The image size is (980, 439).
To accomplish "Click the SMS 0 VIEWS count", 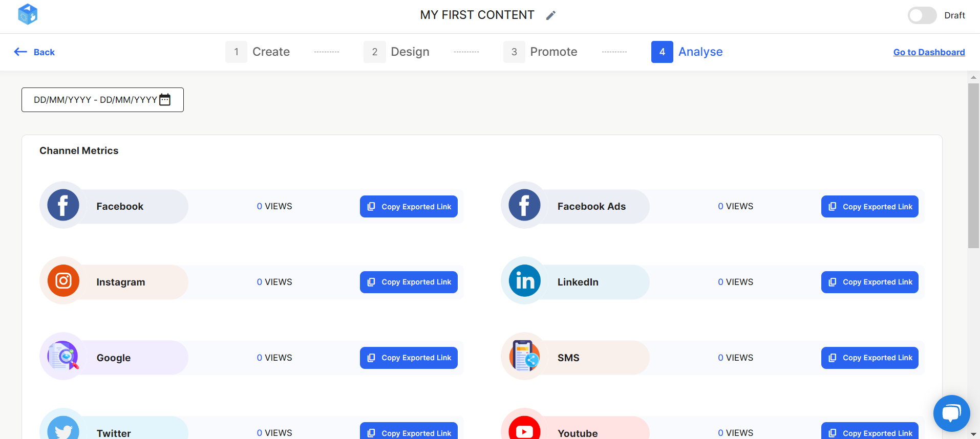I will point(735,358).
